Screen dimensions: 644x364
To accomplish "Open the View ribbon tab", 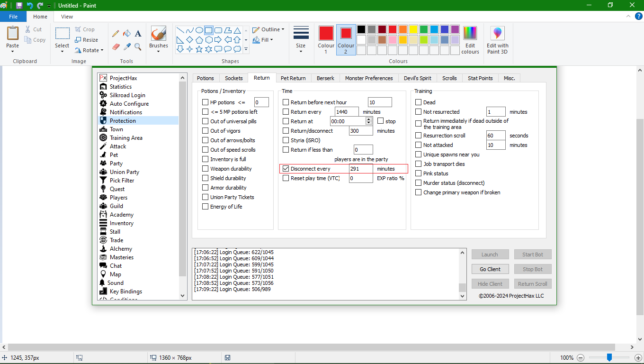I will 67,17.
